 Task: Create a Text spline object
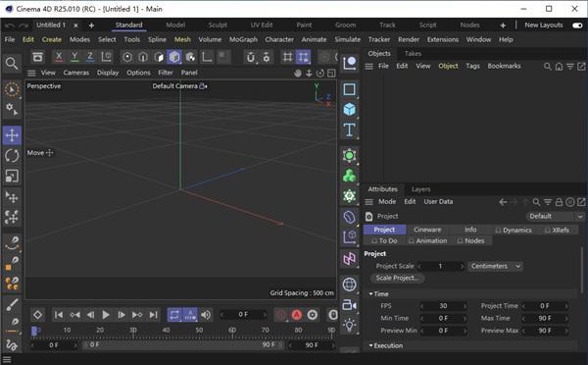(x=349, y=130)
